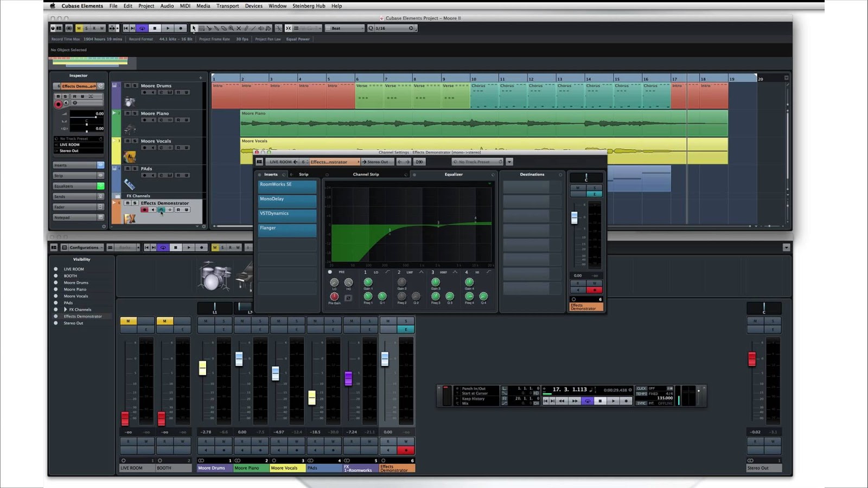Screen dimensions: 868x488
Task: Click the red Stereo Out fader
Action: point(752,358)
